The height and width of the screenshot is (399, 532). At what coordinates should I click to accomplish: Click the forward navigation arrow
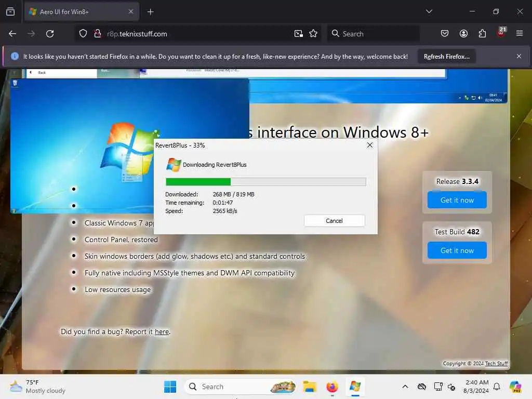(x=31, y=34)
